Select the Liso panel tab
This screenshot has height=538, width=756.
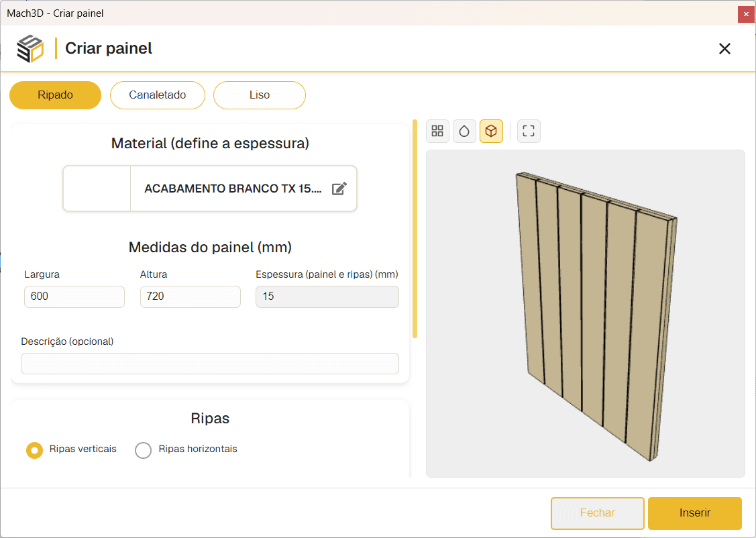260,95
